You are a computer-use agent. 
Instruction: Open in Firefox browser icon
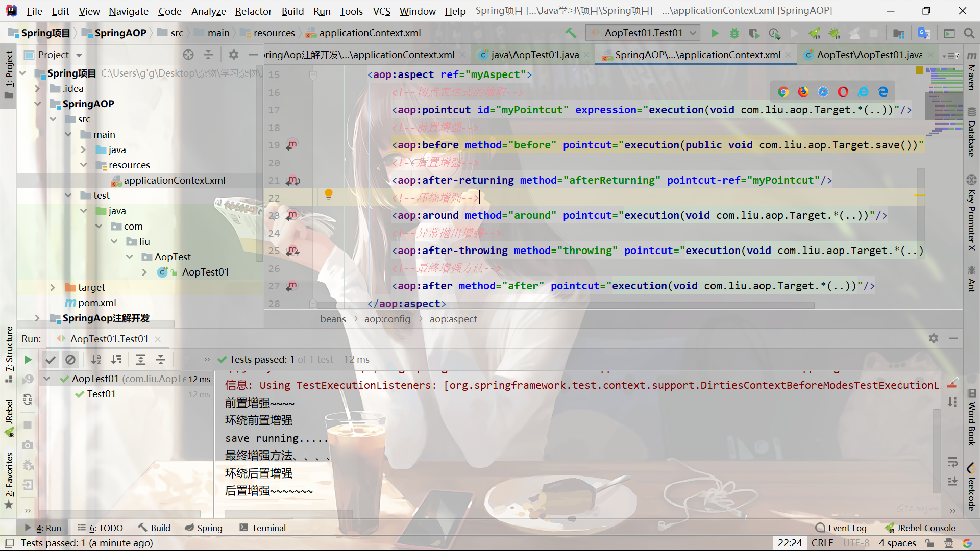[803, 92]
